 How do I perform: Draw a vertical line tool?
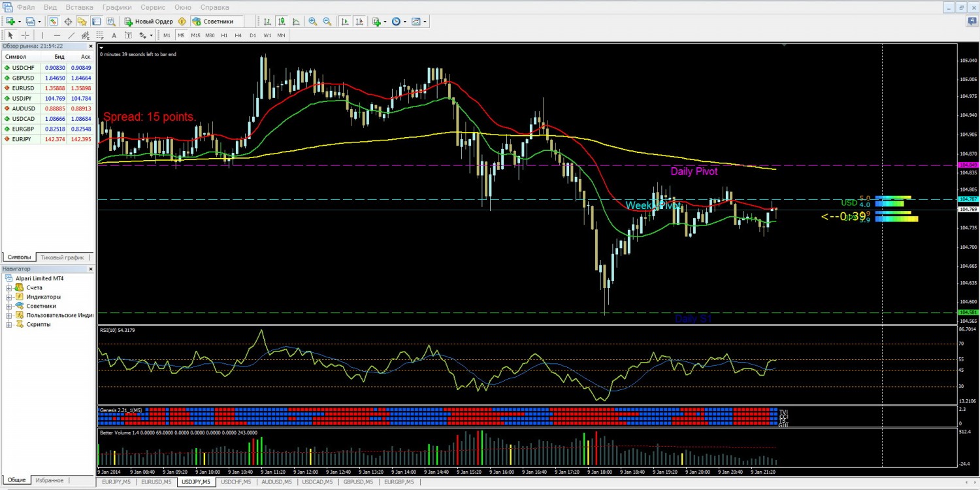click(x=42, y=35)
